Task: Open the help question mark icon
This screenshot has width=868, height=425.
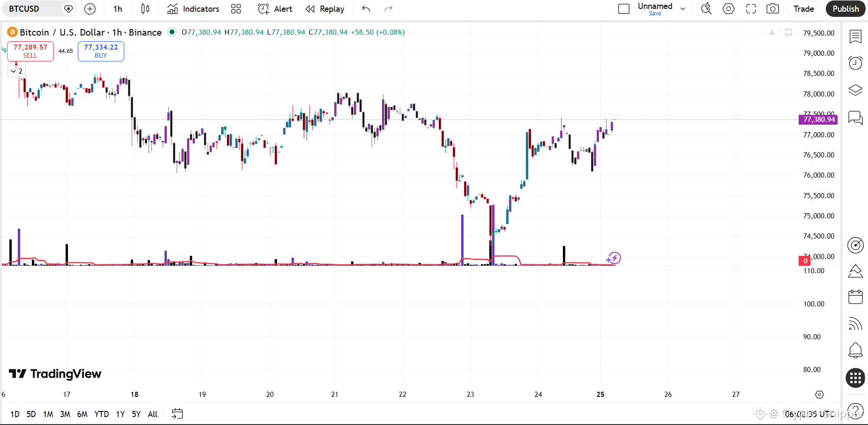Action: [x=856, y=411]
